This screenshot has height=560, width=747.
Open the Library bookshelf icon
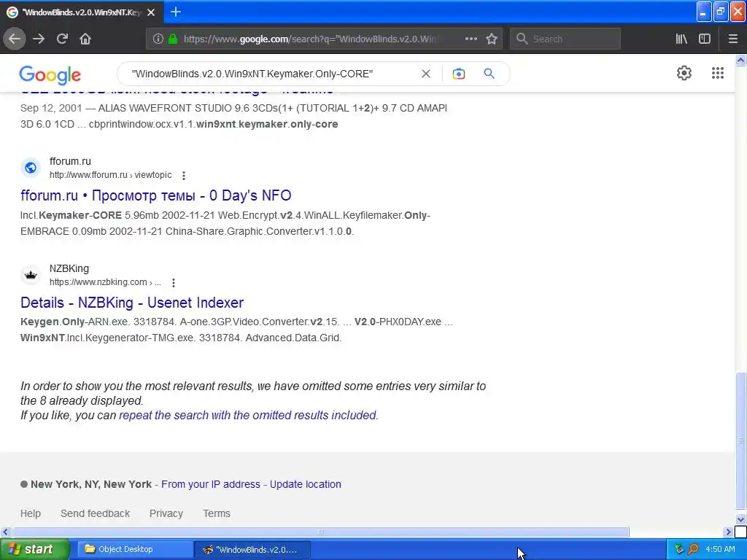click(681, 39)
